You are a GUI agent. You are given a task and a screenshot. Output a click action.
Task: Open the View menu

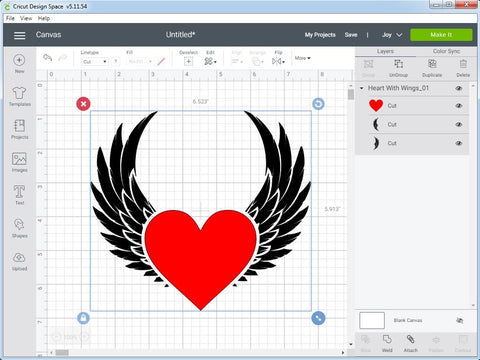pos(26,18)
